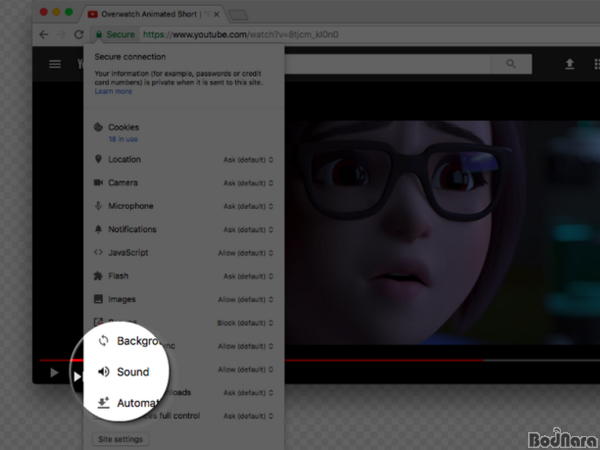Image resolution: width=600 pixels, height=450 pixels.
Task: Play the video with the play button
Action: coord(54,372)
